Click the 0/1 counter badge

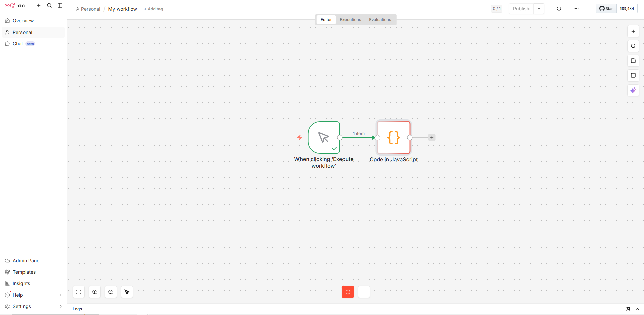[x=497, y=9]
